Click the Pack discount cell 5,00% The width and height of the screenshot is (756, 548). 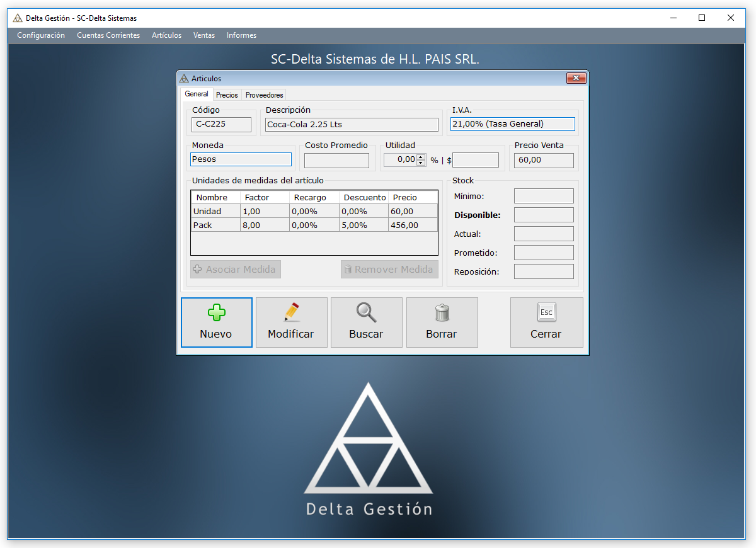pos(363,225)
